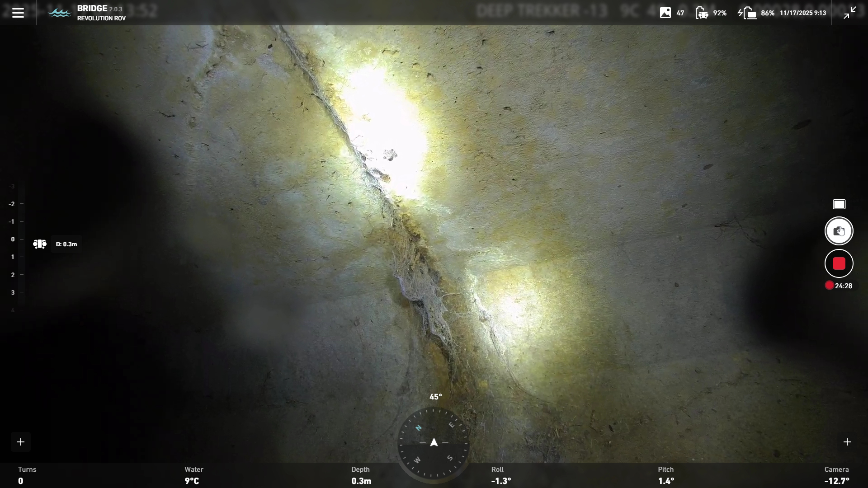Click the Bridge waves logo
The width and height of the screenshot is (868, 488).
(59, 13)
